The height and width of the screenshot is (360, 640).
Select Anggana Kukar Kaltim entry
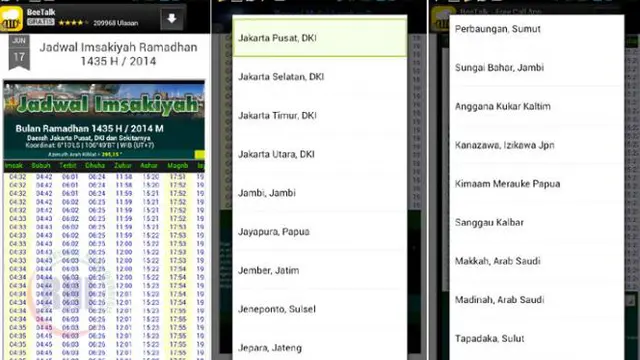coord(537,107)
